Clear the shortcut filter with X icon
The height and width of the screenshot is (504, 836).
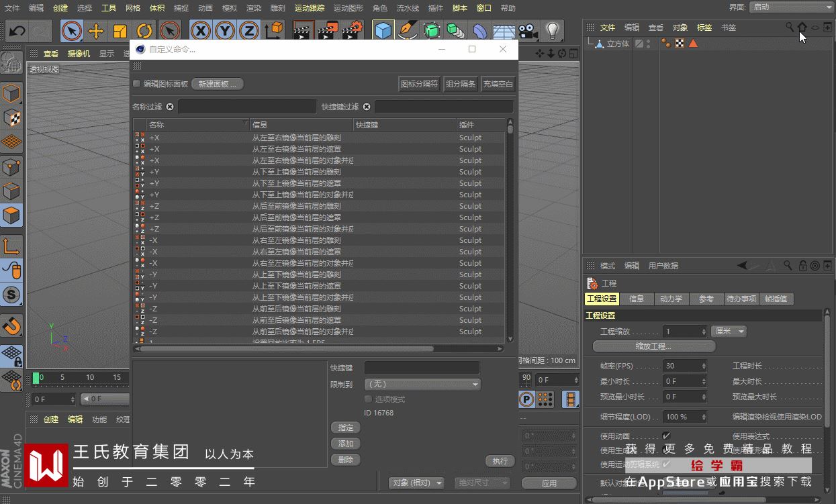pyautogui.click(x=367, y=107)
